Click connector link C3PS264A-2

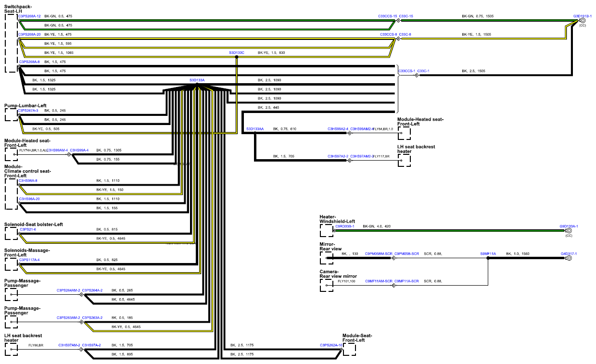(x=92, y=290)
